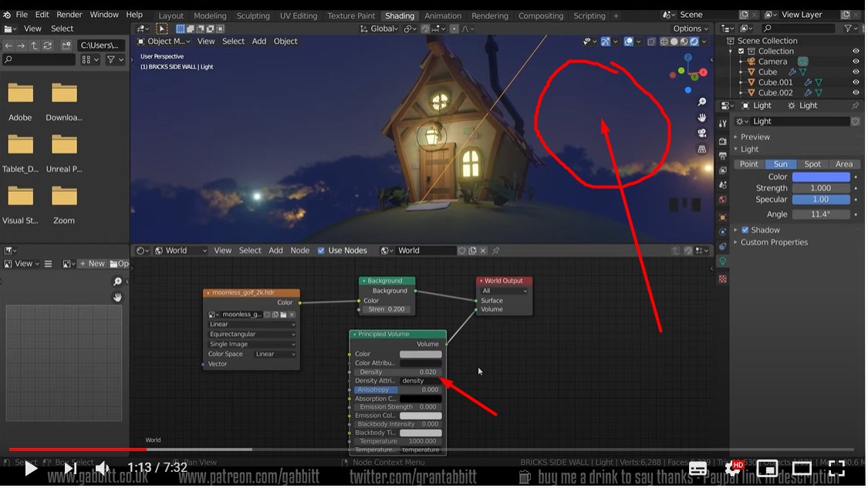Image resolution: width=868 pixels, height=488 pixels.
Task: Select the Sun light type
Action: click(781, 164)
